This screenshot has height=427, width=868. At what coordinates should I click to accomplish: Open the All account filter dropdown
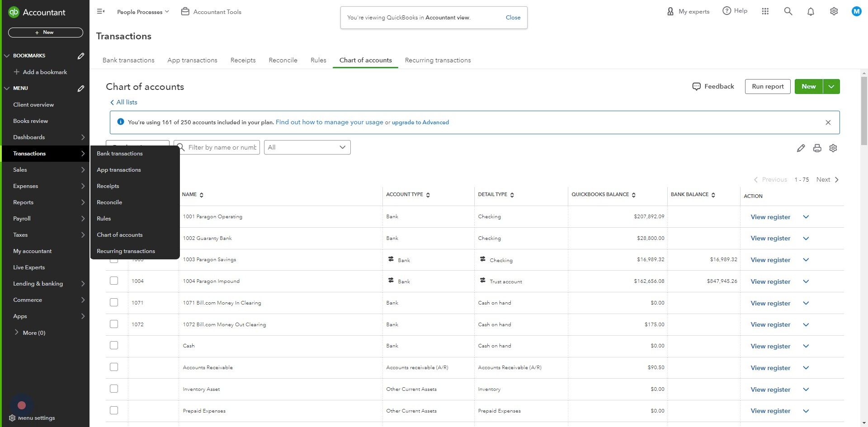(x=307, y=147)
